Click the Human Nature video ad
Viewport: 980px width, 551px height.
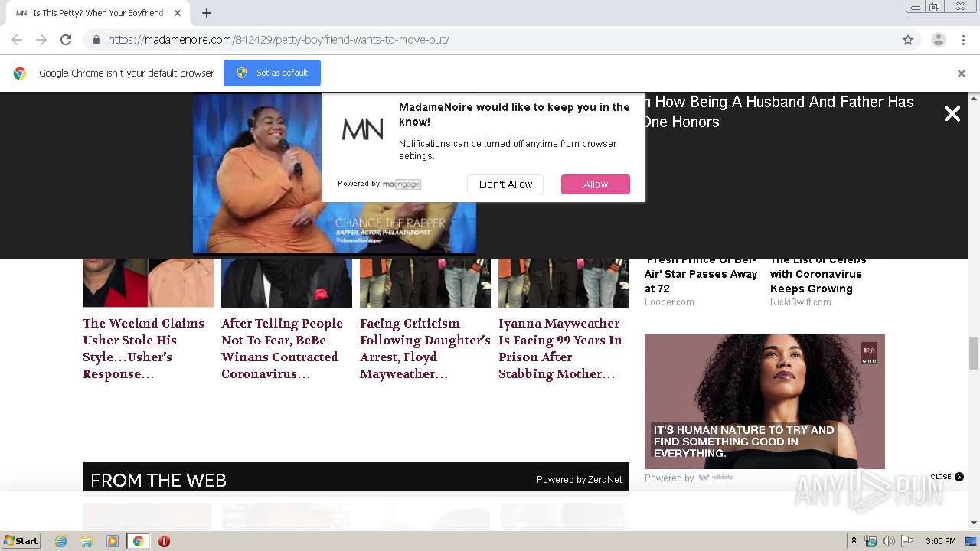(764, 401)
